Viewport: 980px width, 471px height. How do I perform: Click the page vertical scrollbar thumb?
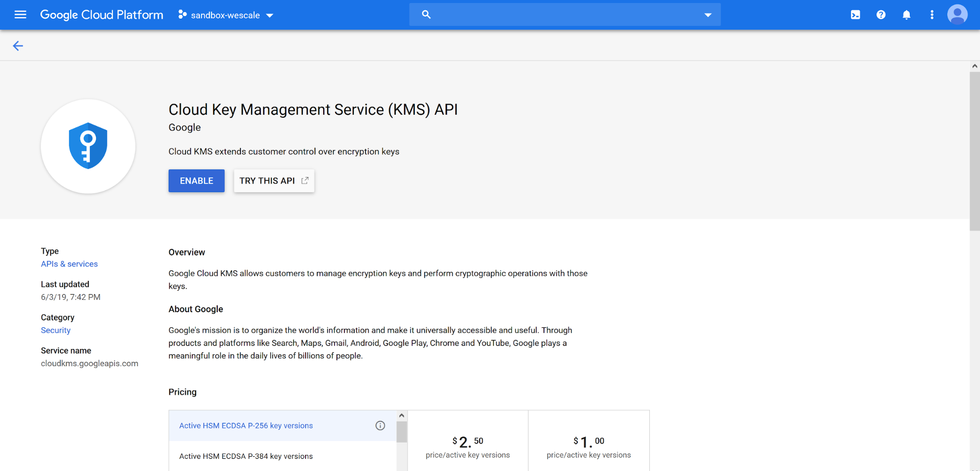[975, 151]
